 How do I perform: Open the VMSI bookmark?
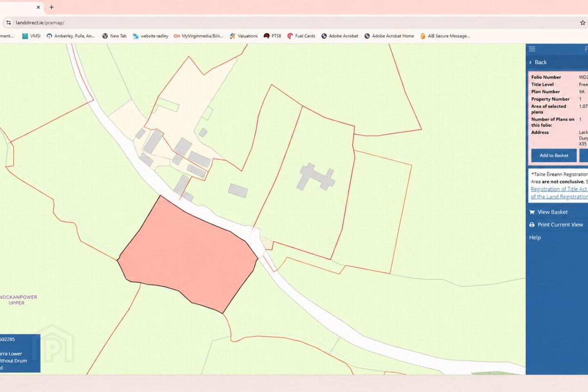pos(31,36)
